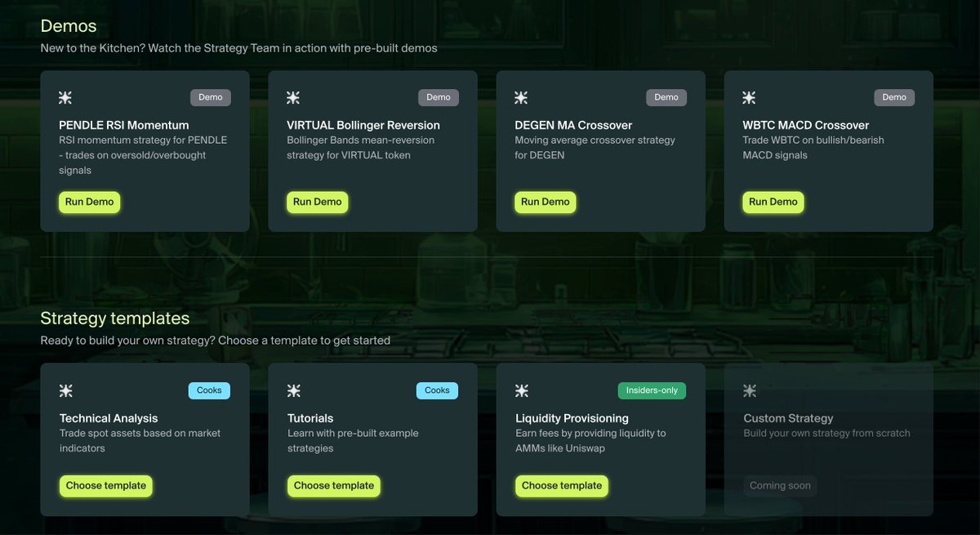
Task: Click the star icon on WBTC MACD Crossover card
Action: coord(749,98)
